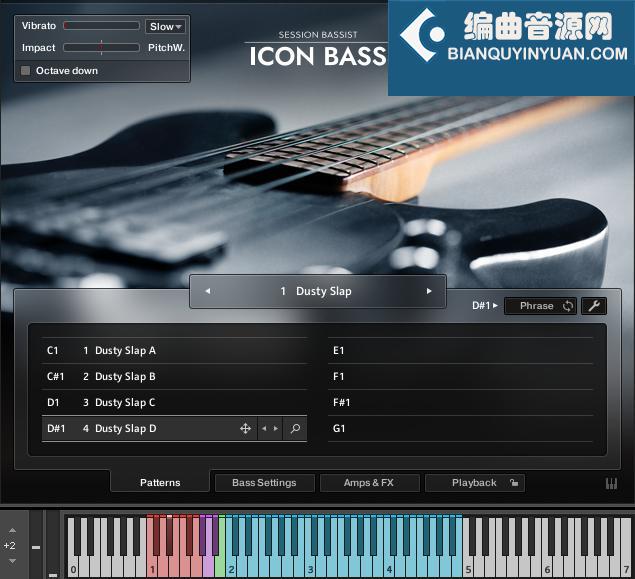Click keyboard octave shift down arrow
This screenshot has height=579, width=635.
tap(13, 561)
